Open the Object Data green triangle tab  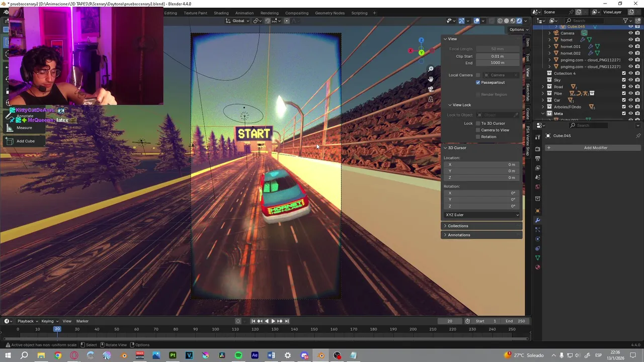coord(537,257)
